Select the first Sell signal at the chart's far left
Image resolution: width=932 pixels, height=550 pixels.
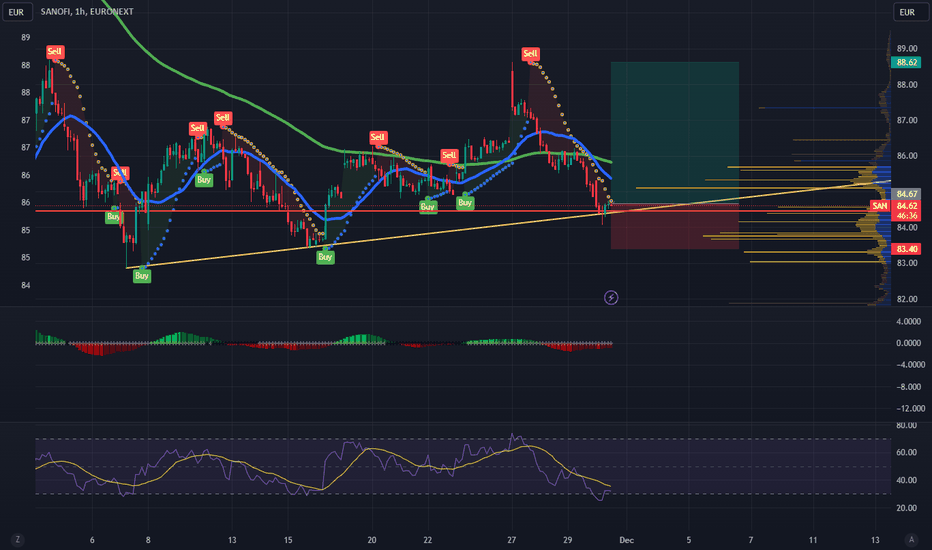coord(55,52)
